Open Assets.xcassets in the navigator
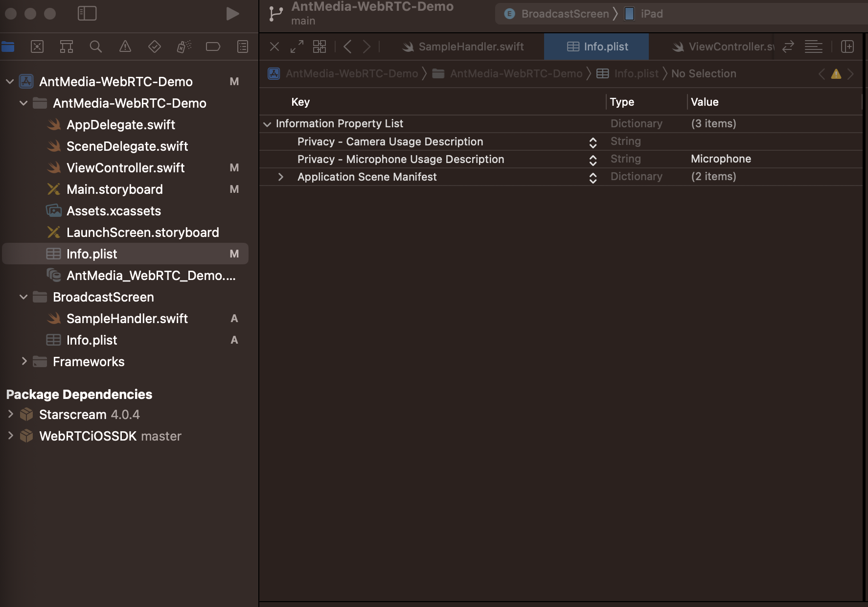This screenshot has width=868, height=607. coord(114,210)
